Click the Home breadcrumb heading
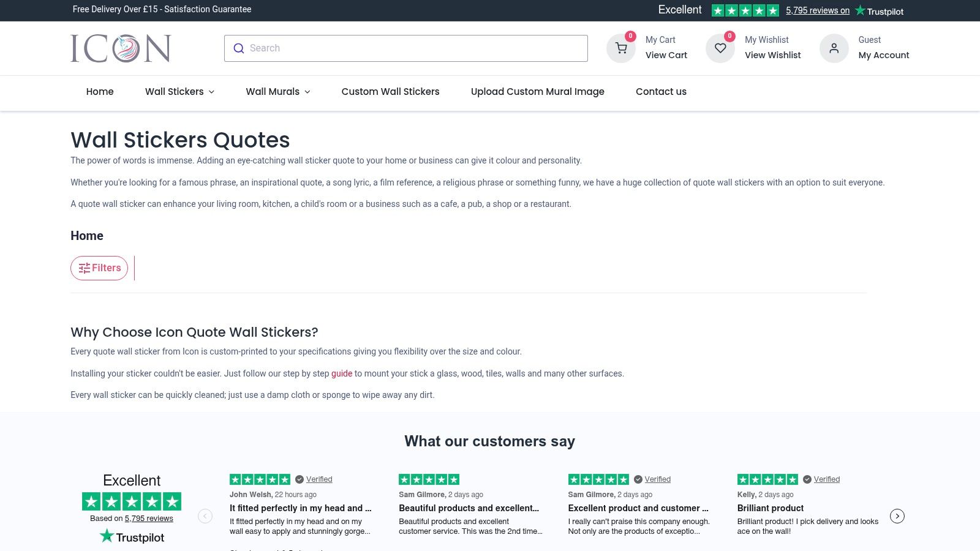 click(x=87, y=236)
